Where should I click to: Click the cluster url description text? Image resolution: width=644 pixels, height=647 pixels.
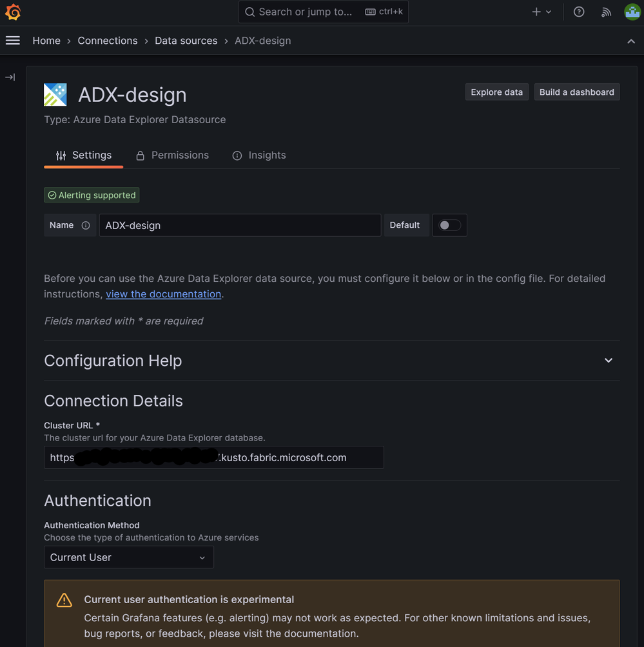(x=155, y=438)
